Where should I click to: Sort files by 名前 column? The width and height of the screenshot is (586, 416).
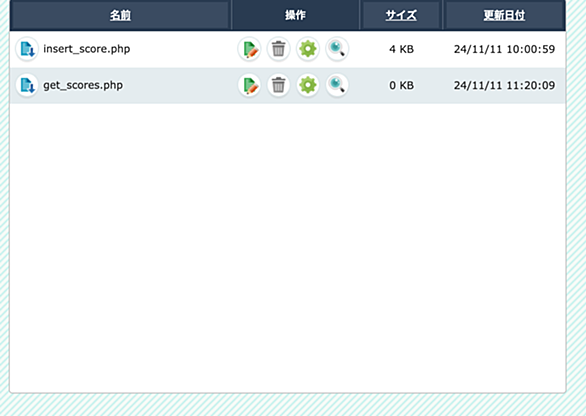tap(120, 15)
